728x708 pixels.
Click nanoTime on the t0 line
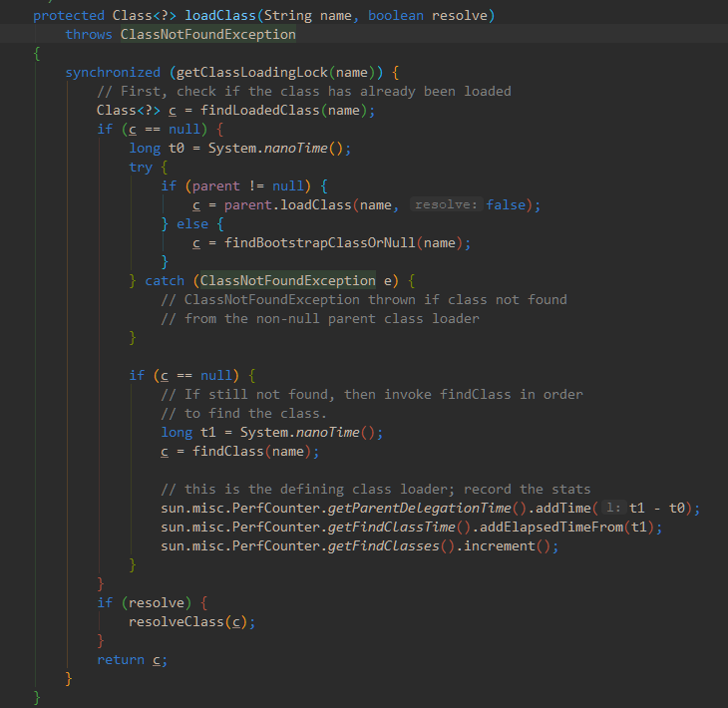[x=296, y=149]
